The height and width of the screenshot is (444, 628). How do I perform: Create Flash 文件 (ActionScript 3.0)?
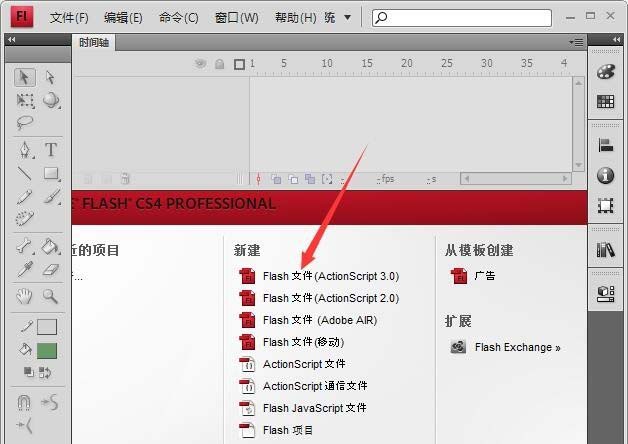[319, 276]
